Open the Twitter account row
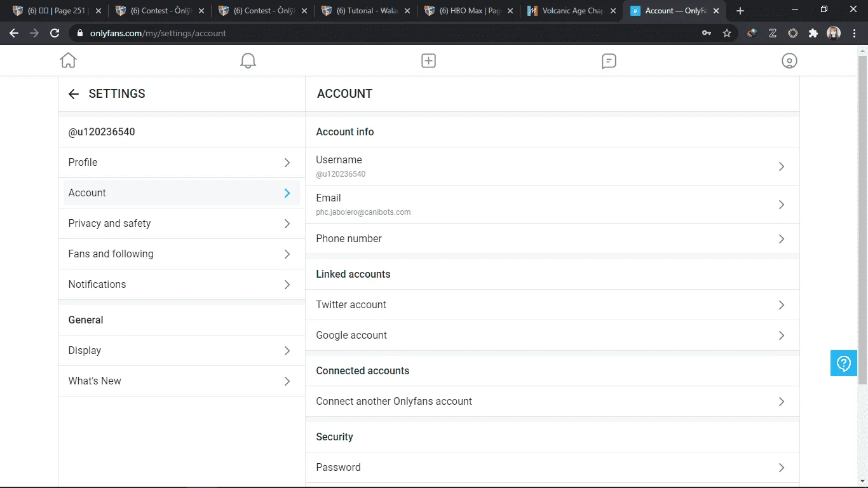868x488 pixels. pyautogui.click(x=552, y=305)
